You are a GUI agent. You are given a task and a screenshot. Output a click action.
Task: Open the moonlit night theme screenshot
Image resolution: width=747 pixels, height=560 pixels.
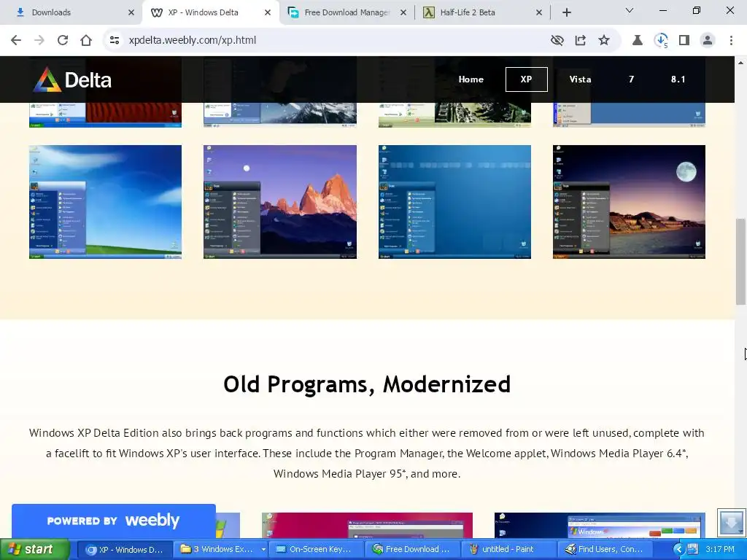(629, 202)
